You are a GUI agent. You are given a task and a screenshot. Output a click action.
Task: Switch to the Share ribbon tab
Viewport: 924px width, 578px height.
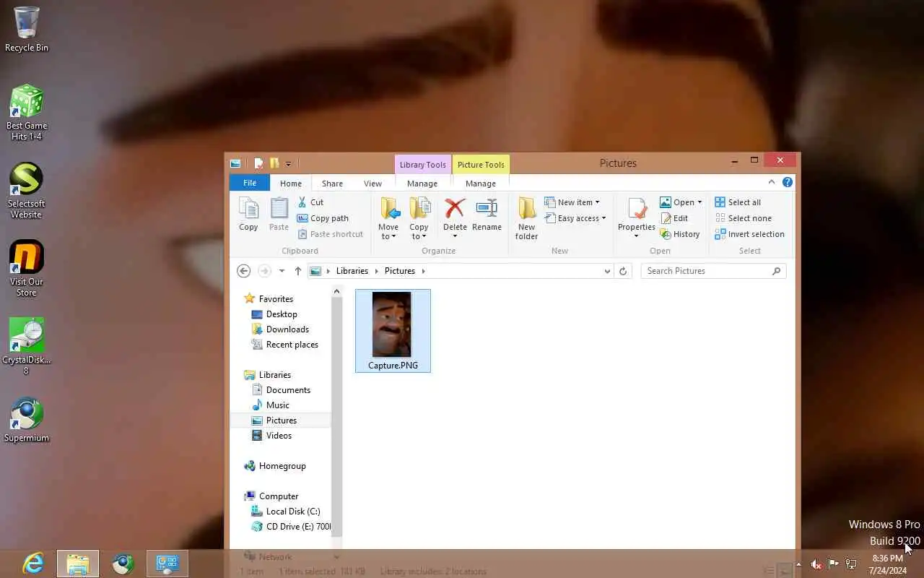(332, 184)
